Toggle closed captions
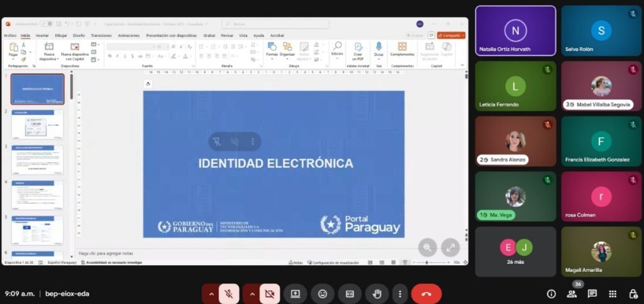644x304 pixels. coord(350,293)
